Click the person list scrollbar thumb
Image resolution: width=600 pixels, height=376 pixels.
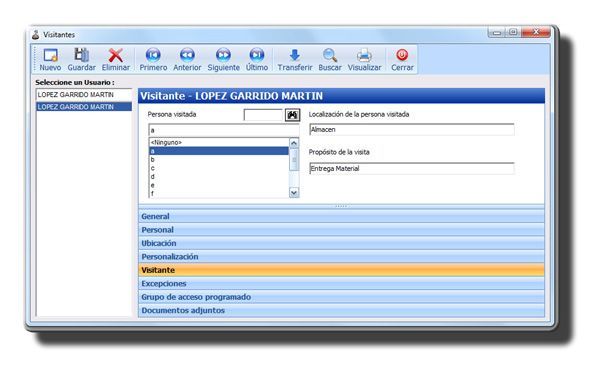tap(294, 160)
